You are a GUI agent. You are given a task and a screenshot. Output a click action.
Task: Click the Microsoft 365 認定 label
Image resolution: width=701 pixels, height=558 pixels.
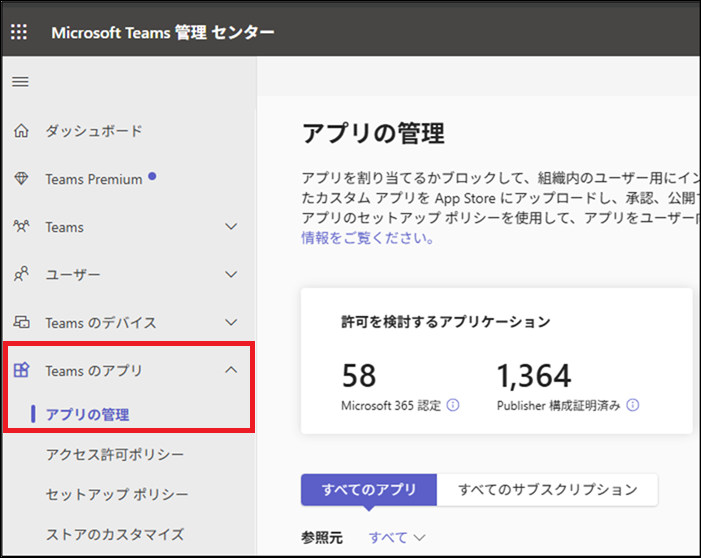click(391, 406)
